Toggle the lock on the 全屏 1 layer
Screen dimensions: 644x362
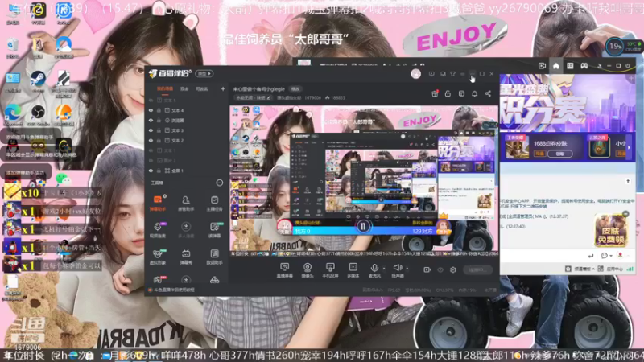click(159, 171)
